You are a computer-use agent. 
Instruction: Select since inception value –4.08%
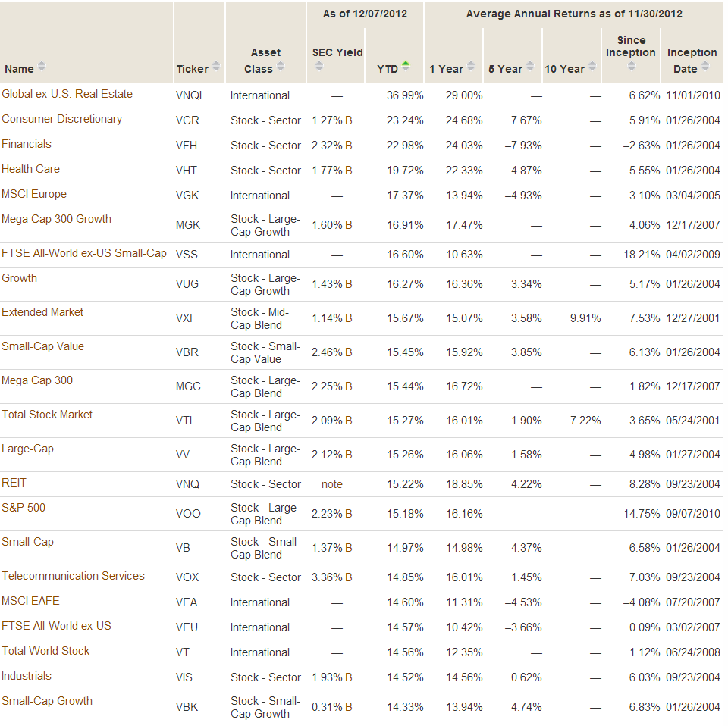pyautogui.click(x=642, y=602)
